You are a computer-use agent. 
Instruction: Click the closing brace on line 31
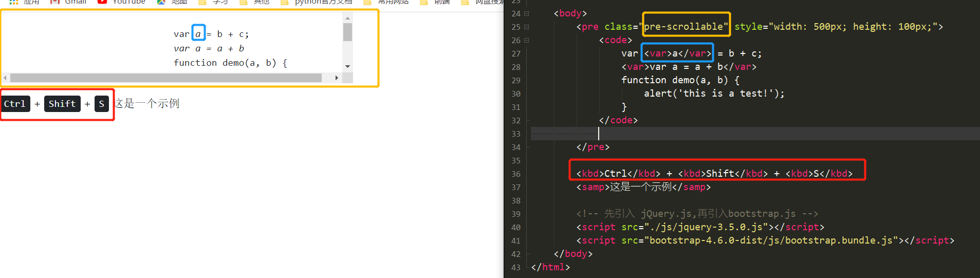pyautogui.click(x=624, y=107)
